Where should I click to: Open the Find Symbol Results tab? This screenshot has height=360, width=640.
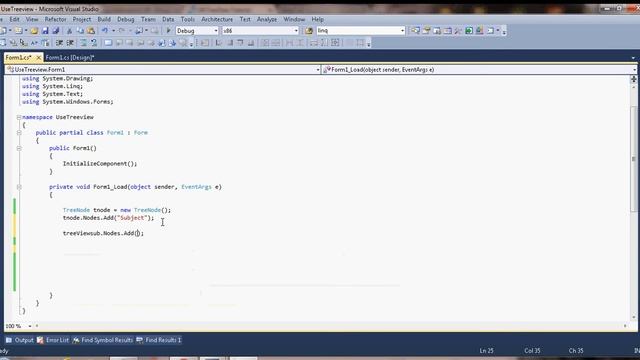(x=103, y=340)
